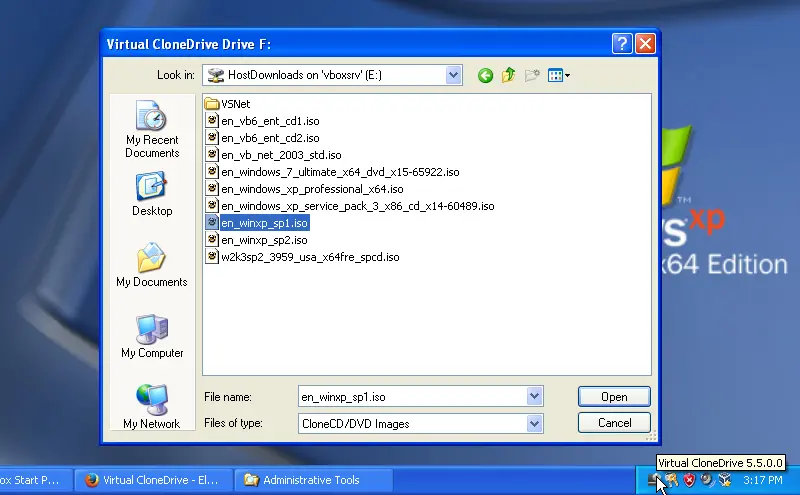Close the Virtual CloneDrive dialog

[x=645, y=44]
